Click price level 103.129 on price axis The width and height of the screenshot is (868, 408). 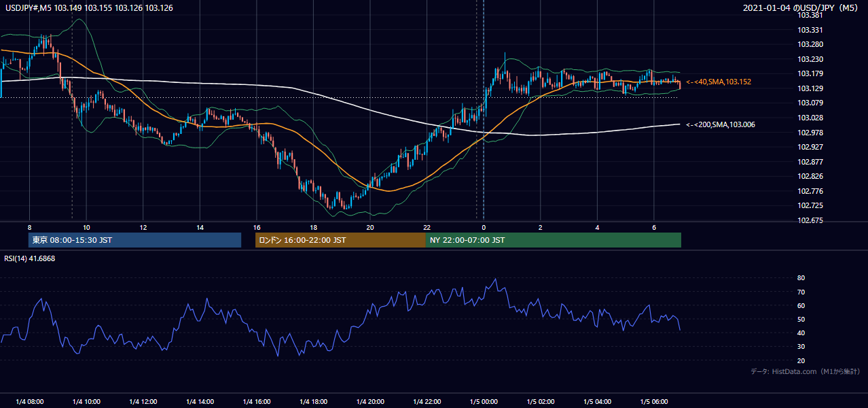click(810, 89)
